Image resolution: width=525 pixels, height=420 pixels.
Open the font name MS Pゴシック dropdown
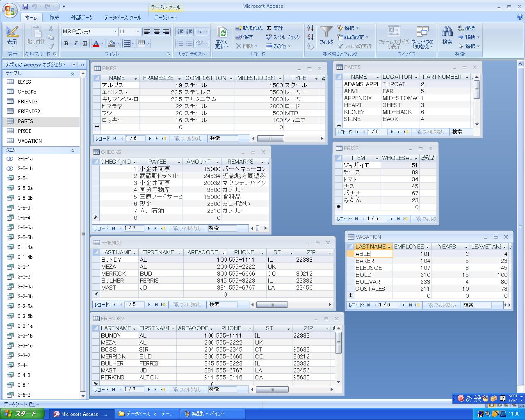tap(115, 32)
